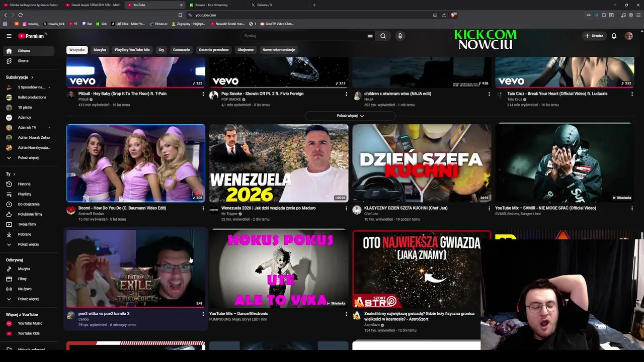This screenshot has width=644, height=362.
Task: Open YouTube Kids from sidebar
Action: click(28, 333)
